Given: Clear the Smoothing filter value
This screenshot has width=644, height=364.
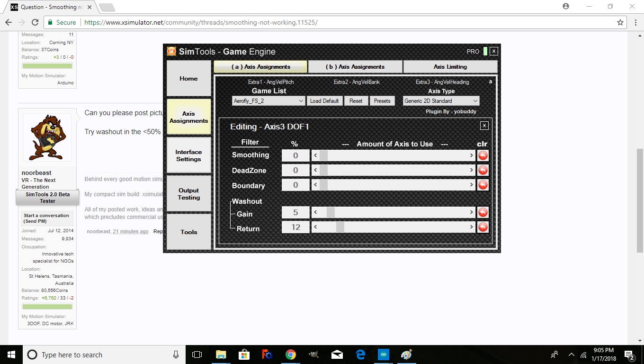Looking at the screenshot, I should (483, 155).
